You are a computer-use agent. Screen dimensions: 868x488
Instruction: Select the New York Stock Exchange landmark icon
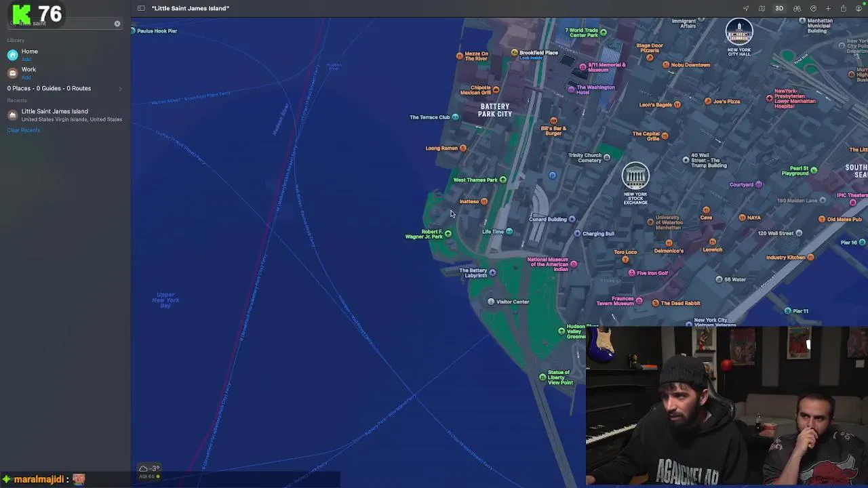(635, 176)
